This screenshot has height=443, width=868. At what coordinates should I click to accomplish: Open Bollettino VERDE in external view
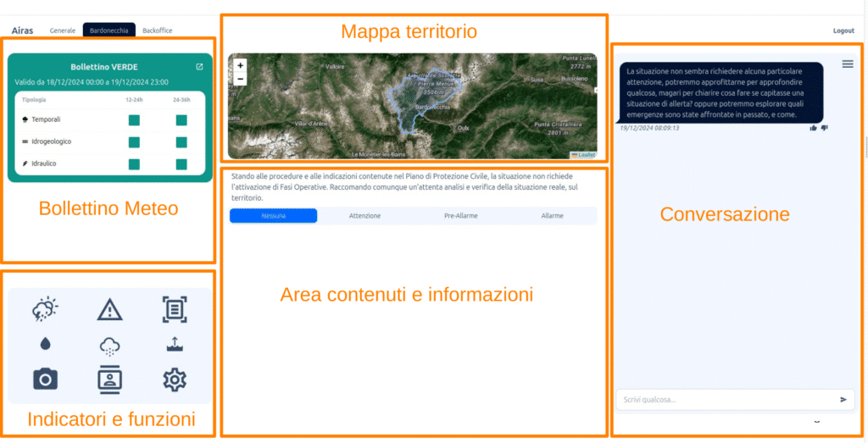pos(199,67)
